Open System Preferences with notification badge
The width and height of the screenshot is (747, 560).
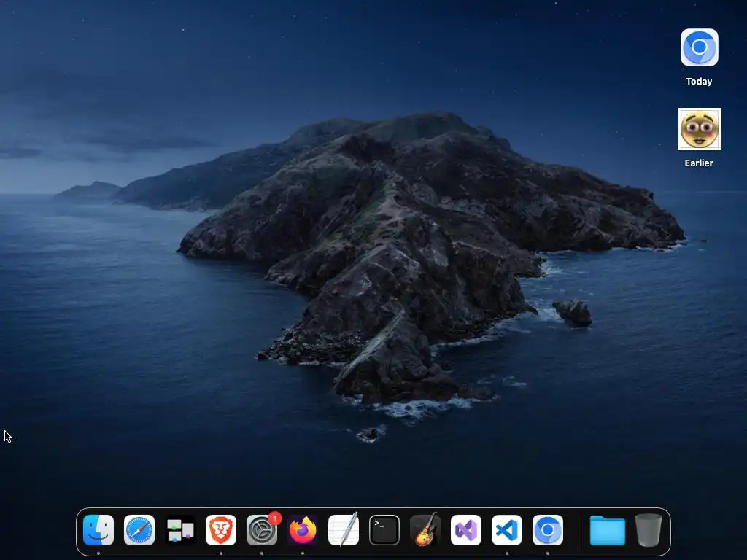point(262,529)
